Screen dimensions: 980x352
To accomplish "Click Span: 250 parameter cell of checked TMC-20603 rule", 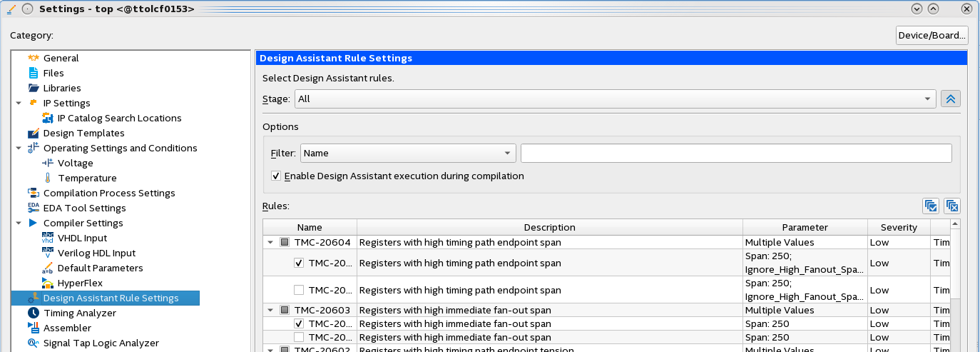I will click(x=805, y=323).
